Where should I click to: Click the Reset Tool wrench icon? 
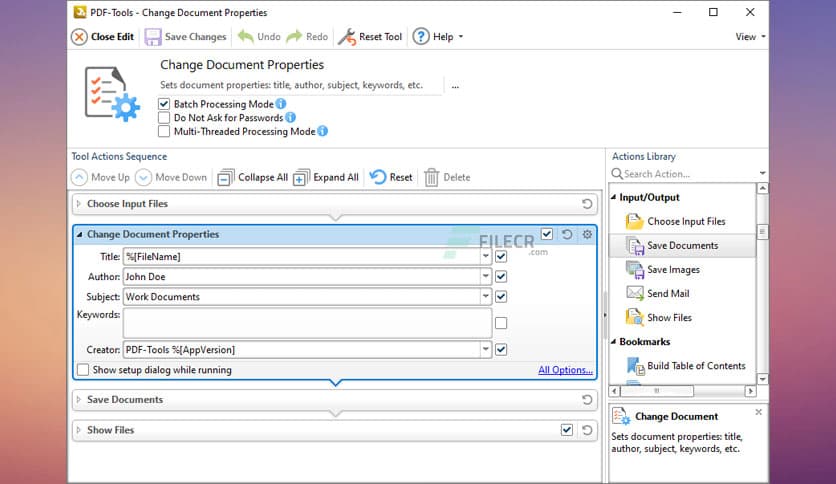point(346,37)
